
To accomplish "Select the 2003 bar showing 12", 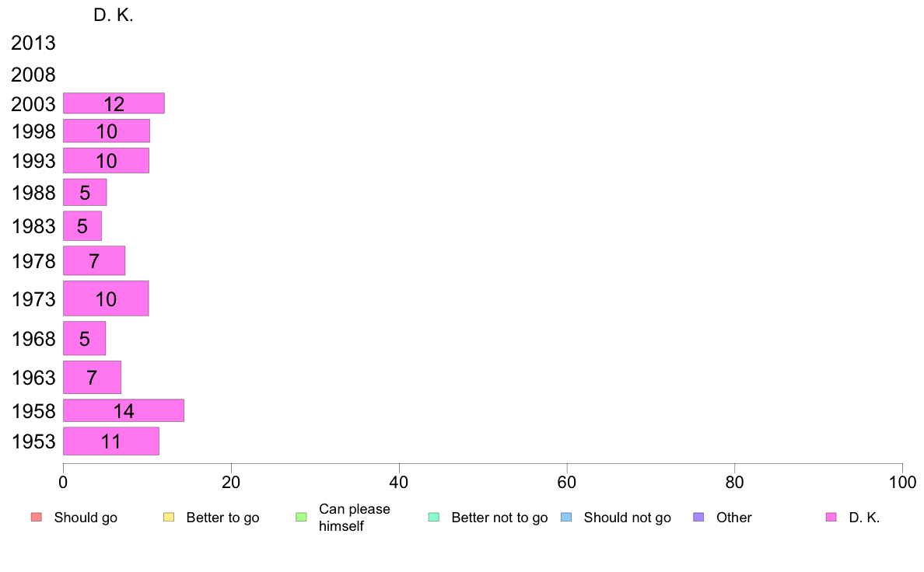I will point(114,103).
